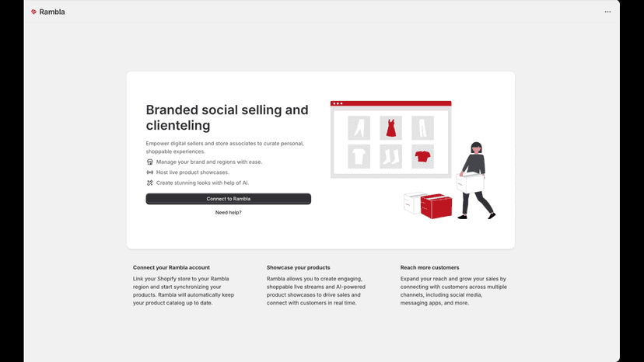644x362 pixels.
Task: Click the Reach more customers heading
Action: [429, 267]
